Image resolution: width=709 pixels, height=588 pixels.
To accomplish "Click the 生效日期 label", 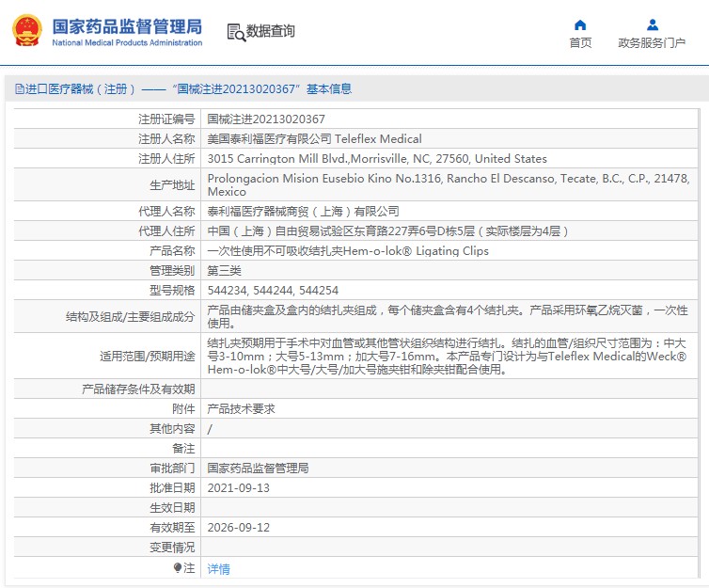I will pos(172,508).
